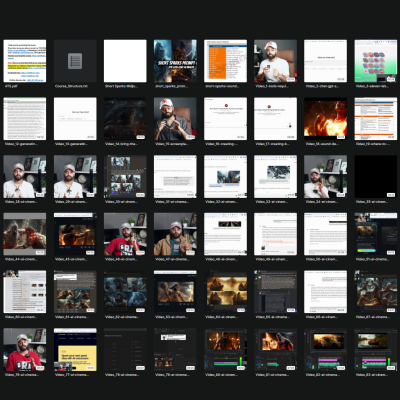The height and width of the screenshot is (400, 400).
Task: Open the Video_32-ai-cinem... thumbnail
Action: tap(225, 176)
